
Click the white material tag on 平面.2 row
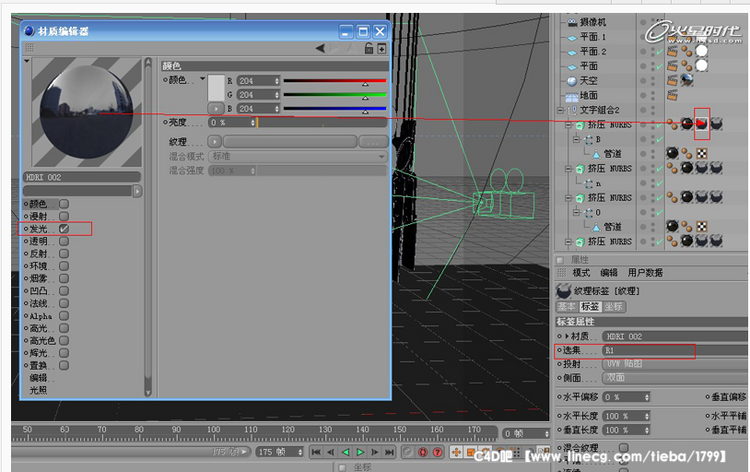702,51
